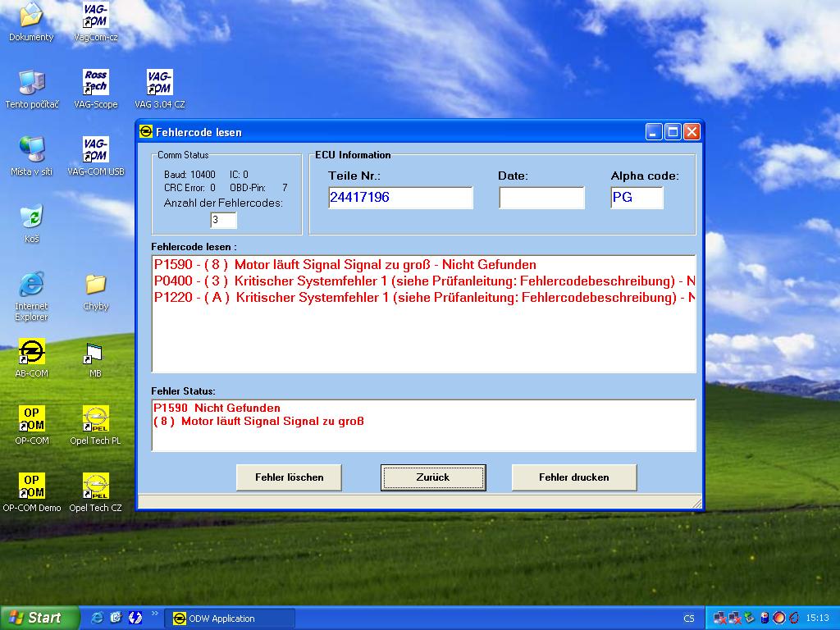Screen dimensions: 840x630
Task: Click the empty Date field
Action: [x=541, y=198]
